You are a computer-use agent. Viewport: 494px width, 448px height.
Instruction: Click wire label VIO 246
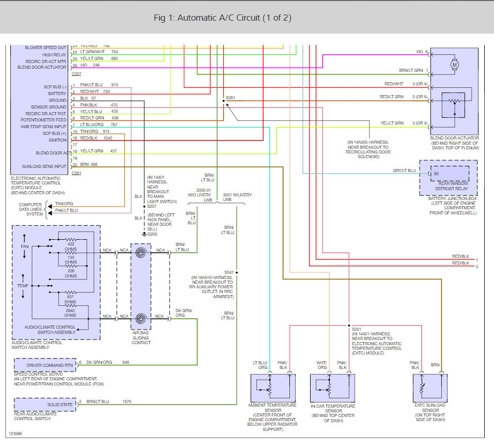[x=90, y=65]
